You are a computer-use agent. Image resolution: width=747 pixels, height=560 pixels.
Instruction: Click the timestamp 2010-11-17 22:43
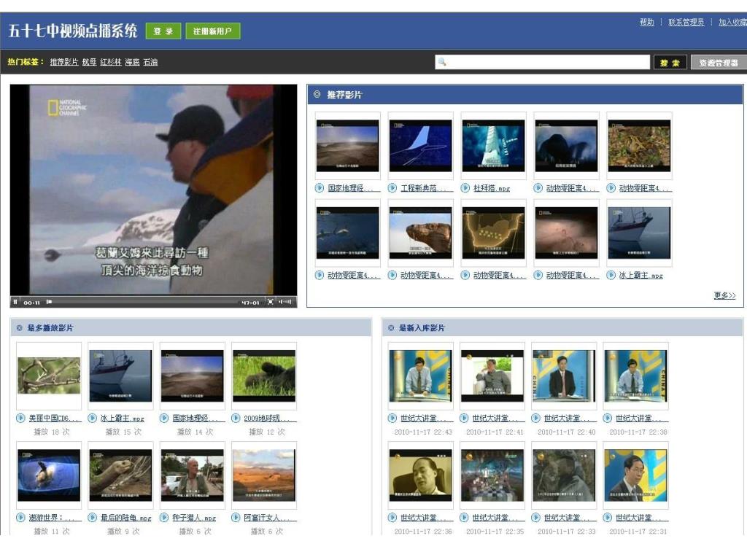(x=423, y=432)
